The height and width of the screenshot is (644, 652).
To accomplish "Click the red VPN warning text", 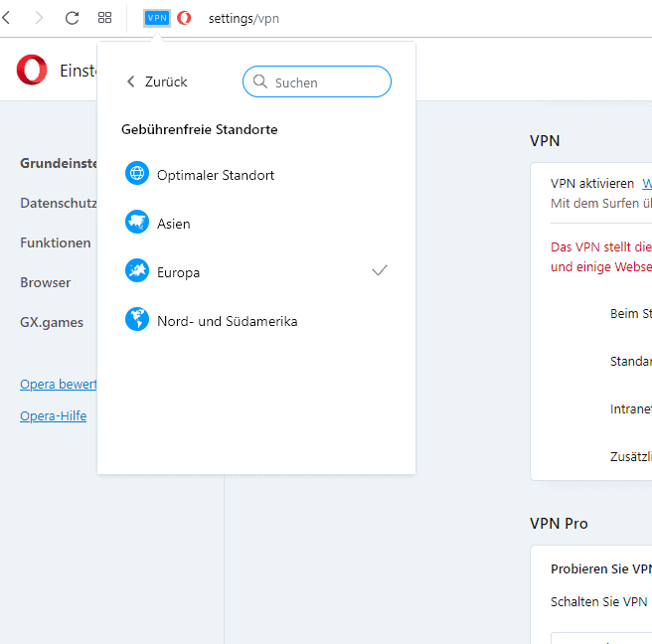I will coord(601,257).
